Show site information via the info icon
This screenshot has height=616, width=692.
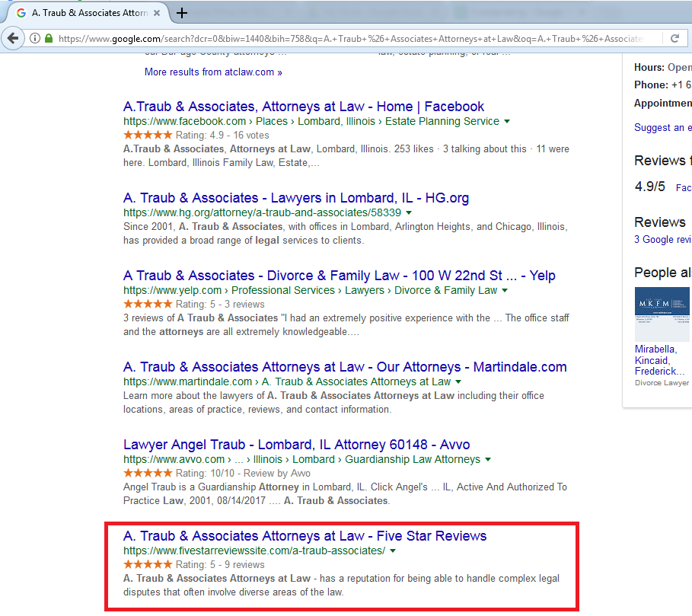pyautogui.click(x=35, y=38)
